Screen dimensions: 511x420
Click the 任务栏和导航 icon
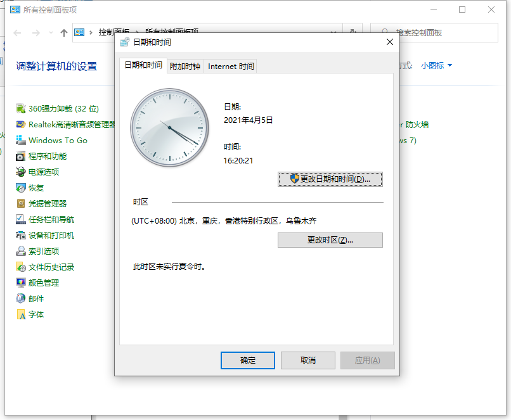[x=22, y=220]
